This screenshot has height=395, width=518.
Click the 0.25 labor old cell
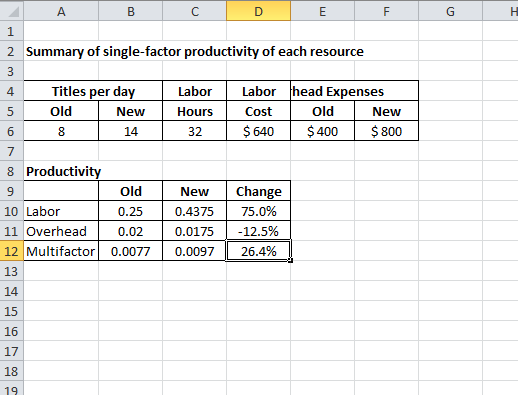coord(131,211)
